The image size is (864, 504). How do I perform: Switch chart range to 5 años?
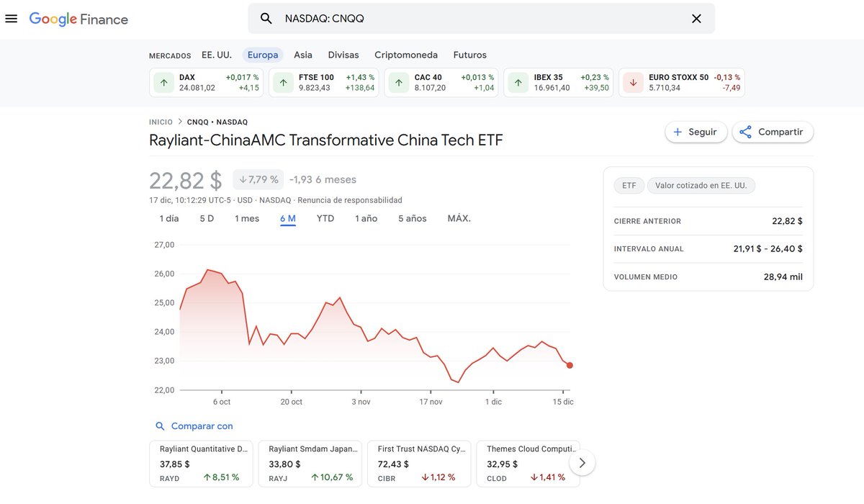pos(413,218)
